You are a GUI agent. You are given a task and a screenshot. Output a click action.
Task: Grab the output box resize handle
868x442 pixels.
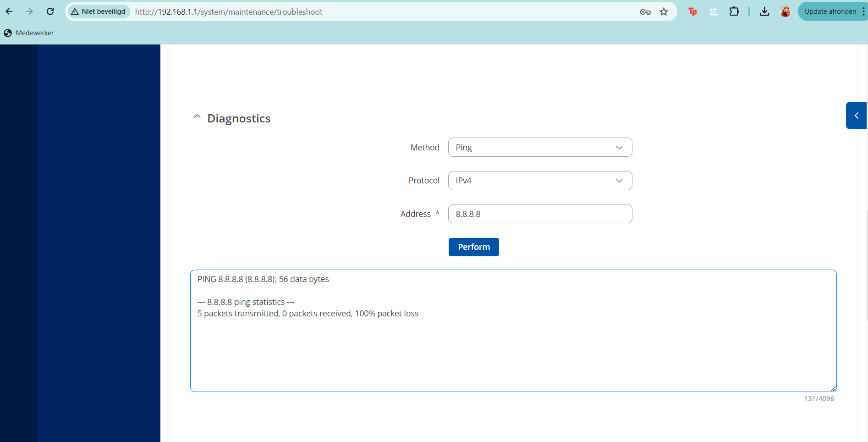pyautogui.click(x=833, y=388)
